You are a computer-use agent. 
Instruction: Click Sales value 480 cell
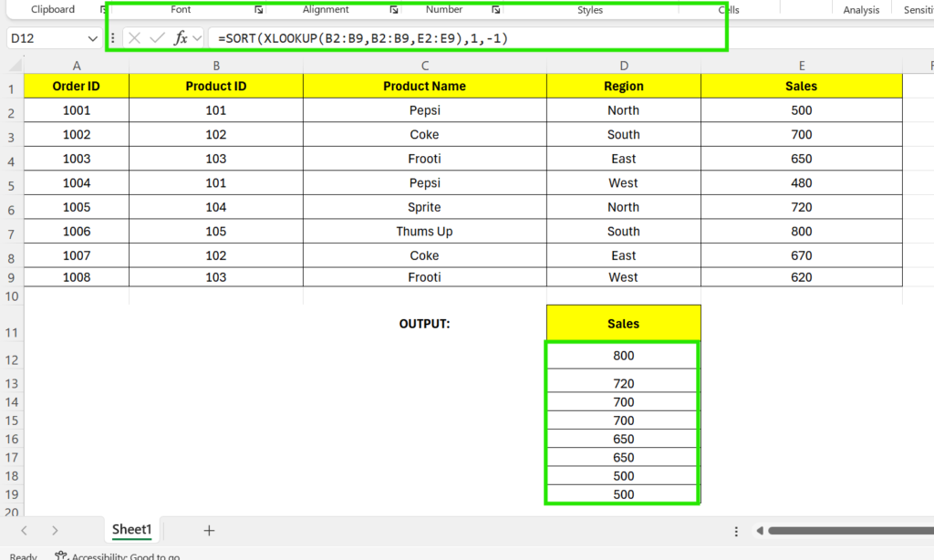[802, 183]
